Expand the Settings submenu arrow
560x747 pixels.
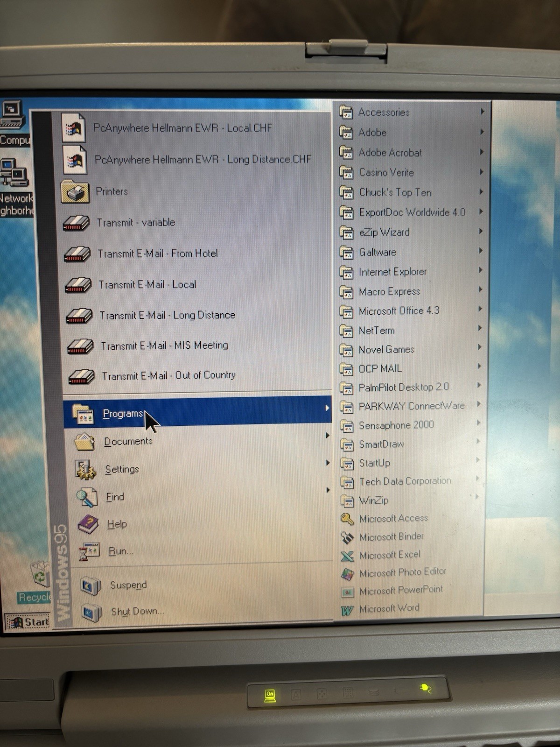[328, 463]
